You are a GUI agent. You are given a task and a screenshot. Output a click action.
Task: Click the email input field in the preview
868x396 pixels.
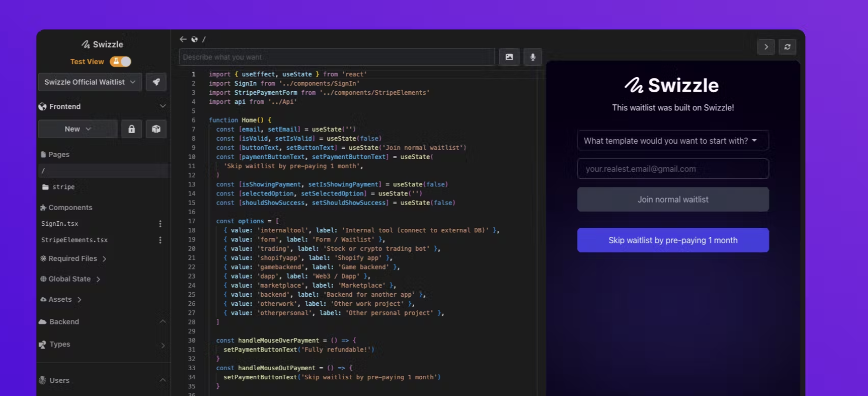click(673, 169)
